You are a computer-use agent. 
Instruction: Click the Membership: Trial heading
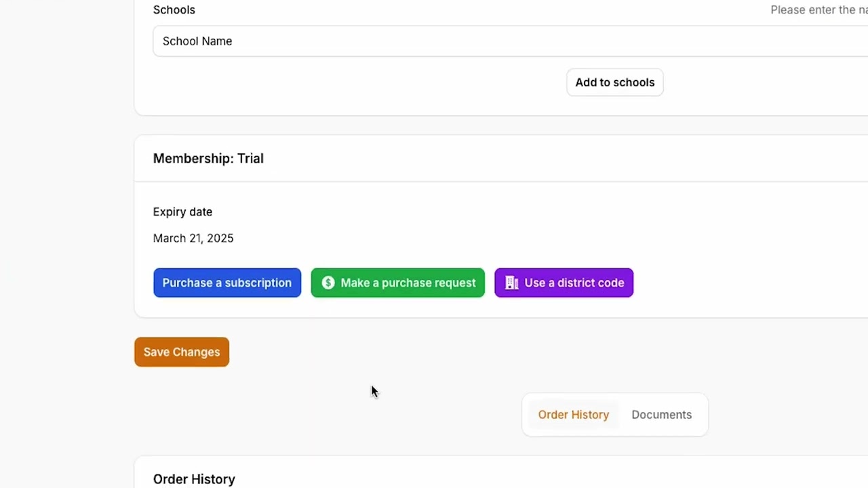coord(208,159)
